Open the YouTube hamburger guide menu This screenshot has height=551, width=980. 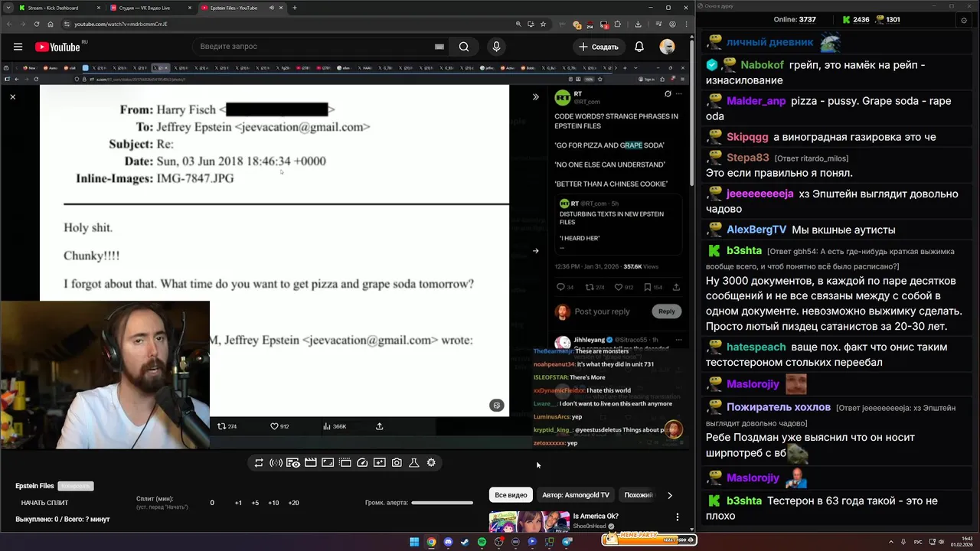point(18,47)
